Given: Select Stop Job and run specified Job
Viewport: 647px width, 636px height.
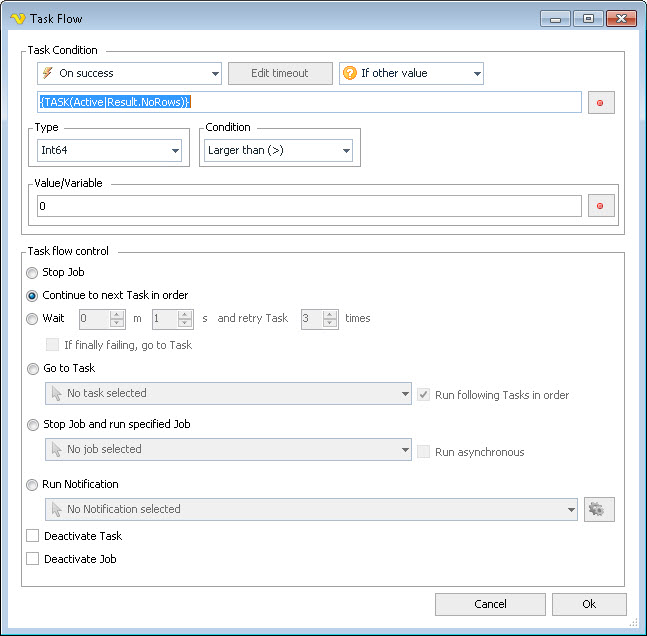Looking at the screenshot, I should click(x=33, y=424).
